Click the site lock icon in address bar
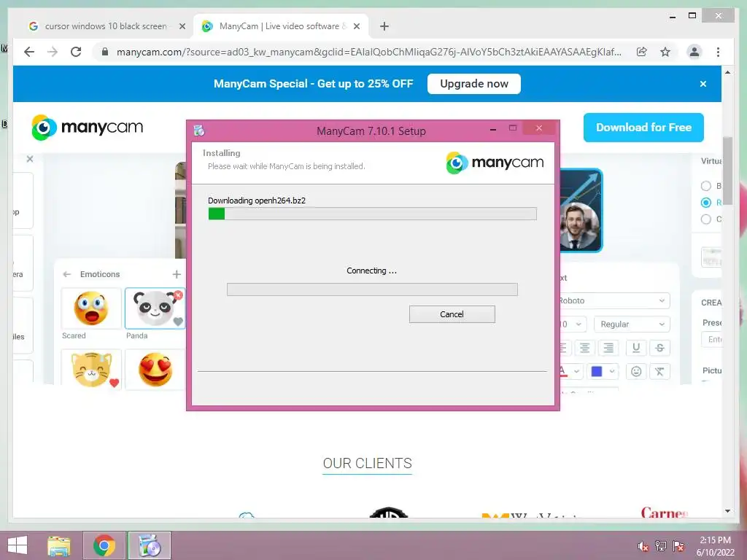This screenshot has width=747, height=560. 105,52
